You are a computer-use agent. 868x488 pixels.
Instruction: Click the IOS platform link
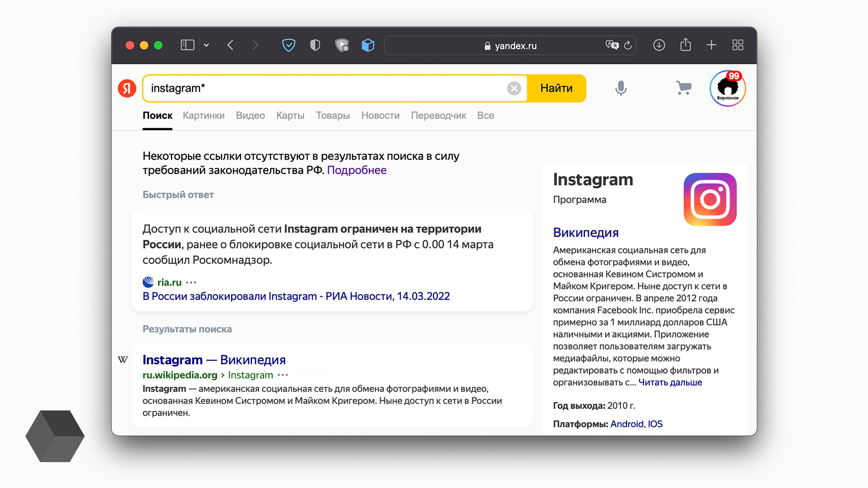coord(655,424)
